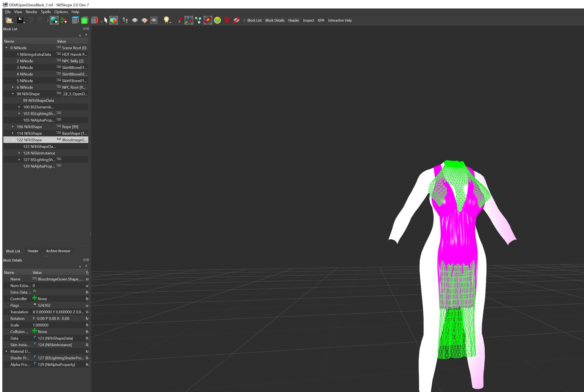This screenshot has height=392, width=584.
Task: Click the KFM toolbar button
Action: coord(321,20)
